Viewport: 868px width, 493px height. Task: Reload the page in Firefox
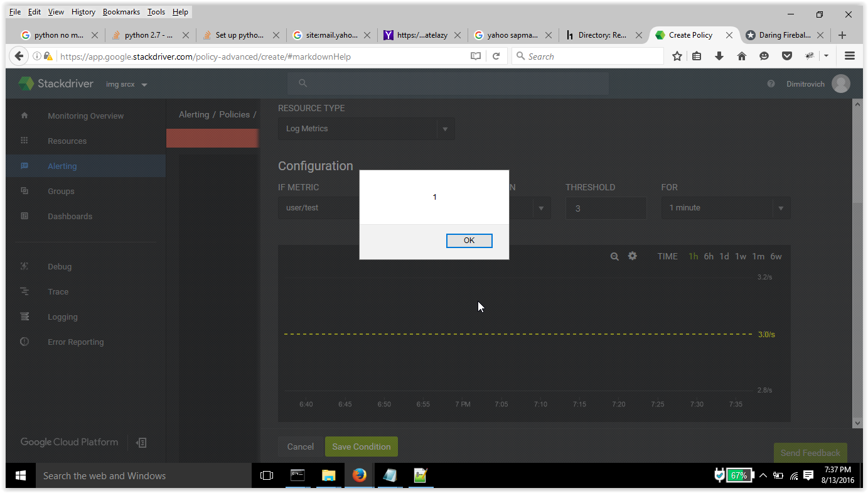(x=495, y=56)
